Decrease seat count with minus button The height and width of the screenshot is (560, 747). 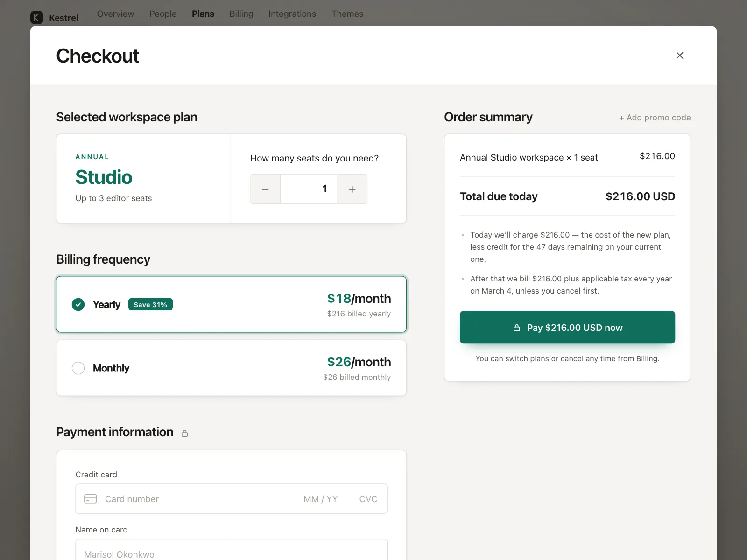point(265,189)
